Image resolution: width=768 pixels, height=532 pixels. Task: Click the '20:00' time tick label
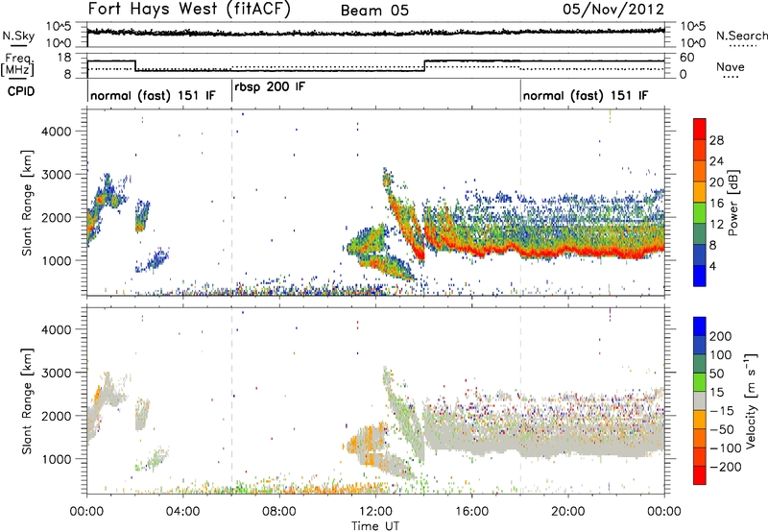coord(568,512)
